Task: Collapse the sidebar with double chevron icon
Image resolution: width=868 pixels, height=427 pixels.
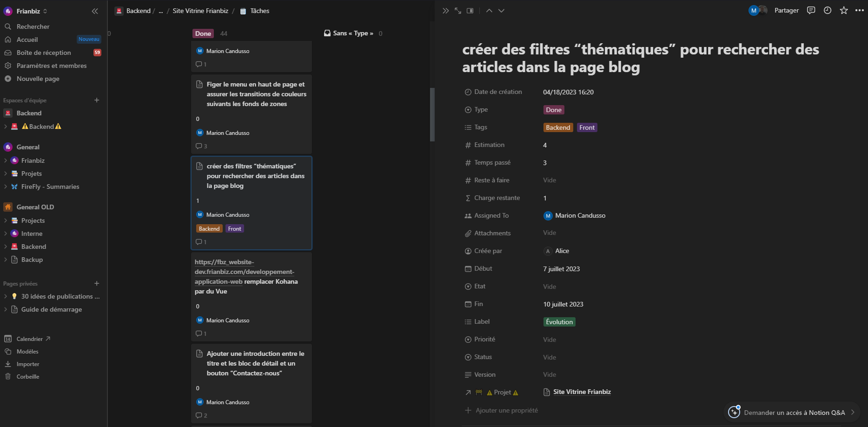Action: click(x=95, y=11)
